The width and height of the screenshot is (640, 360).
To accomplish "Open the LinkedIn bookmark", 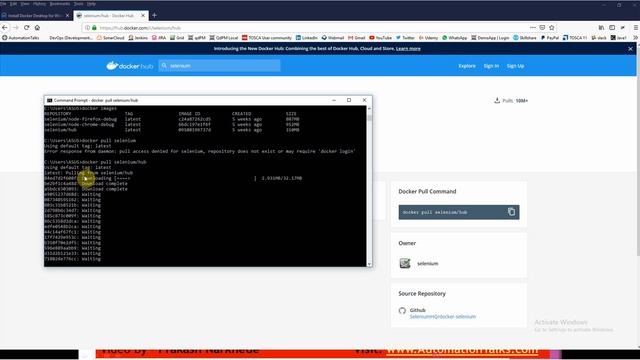I will click(307, 38).
